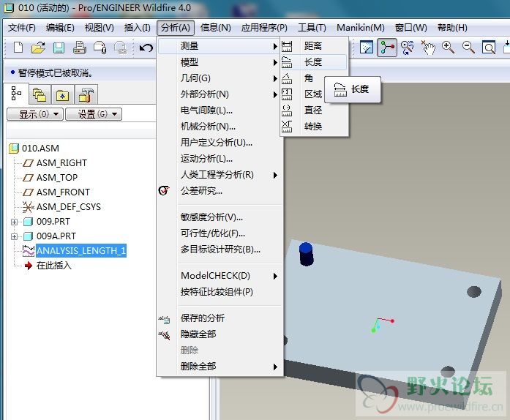The image size is (510, 420).
Task: Click the send-with-attachment mail icon
Action: pos(100,48)
